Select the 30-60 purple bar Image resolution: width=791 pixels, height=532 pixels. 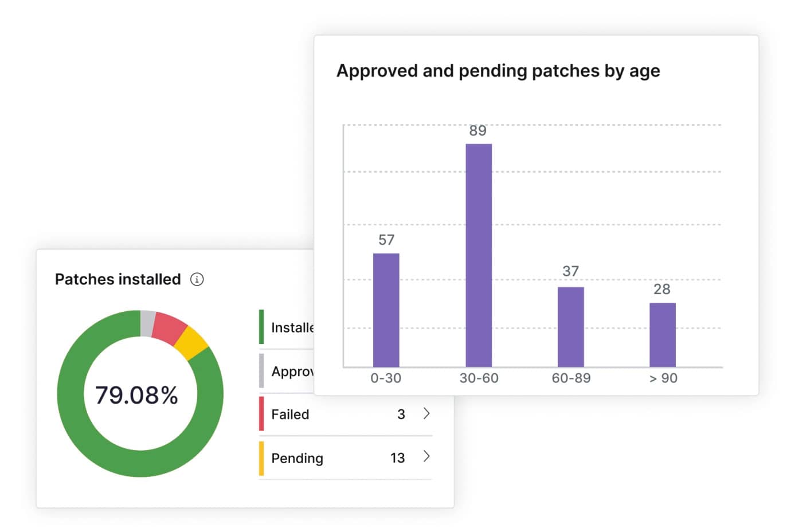tap(479, 255)
